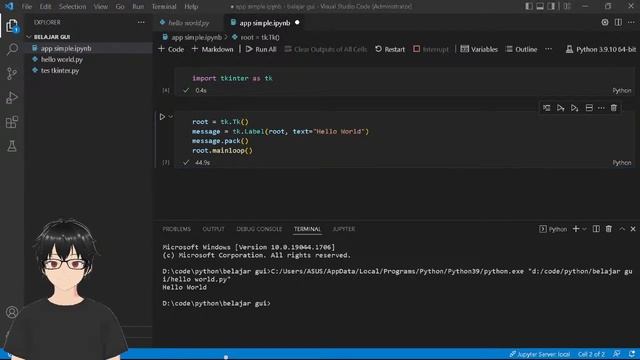Open the Testing flask view
Viewport: 640px width, 360px height.
[x=12, y=146]
